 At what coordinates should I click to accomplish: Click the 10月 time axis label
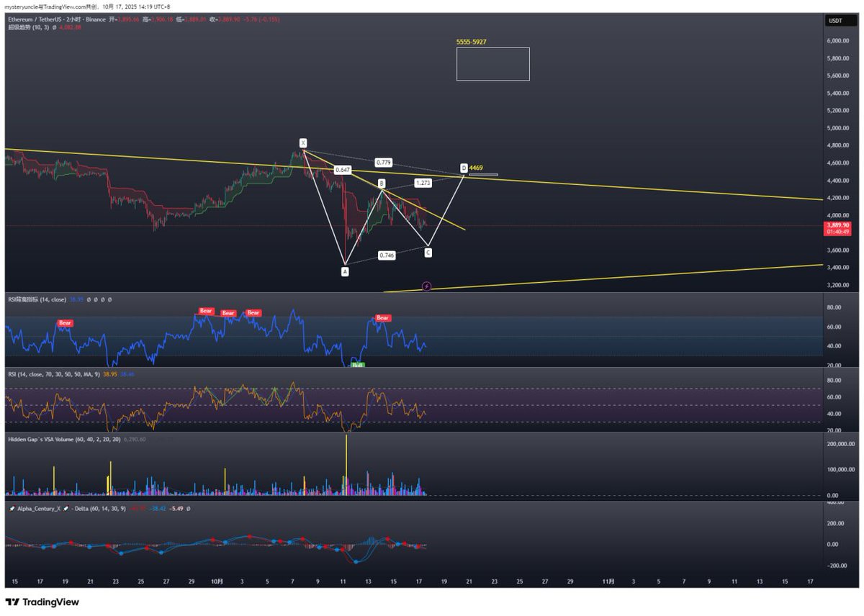217,581
